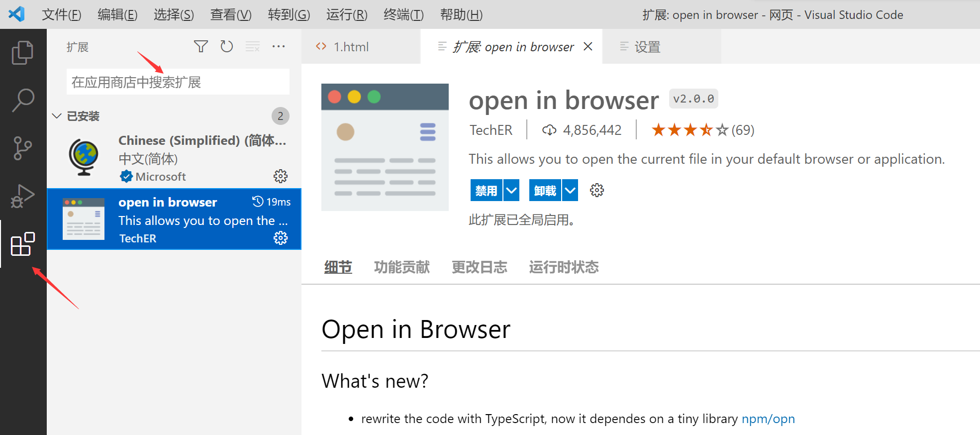
Task: Click the 禁用 button
Action: pyautogui.click(x=486, y=190)
